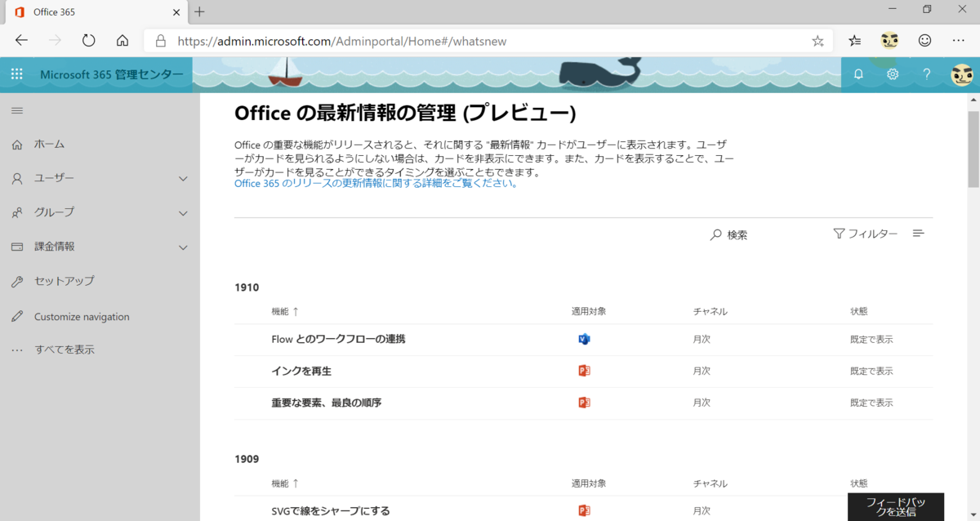980x521 pixels.
Task: Click the Groups icon in sidebar
Action: 17,212
